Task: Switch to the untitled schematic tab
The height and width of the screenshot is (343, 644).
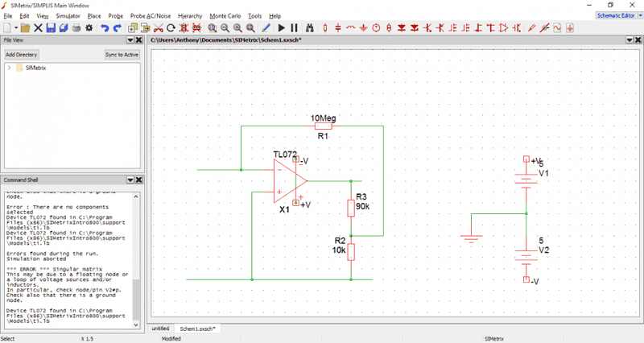Action: click(x=161, y=329)
